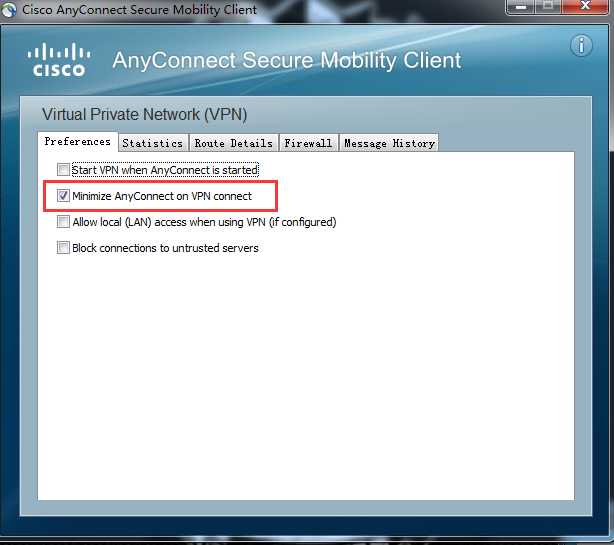Click empty white area of Preferences pane
This screenshot has height=545, width=614.
tap(305, 372)
